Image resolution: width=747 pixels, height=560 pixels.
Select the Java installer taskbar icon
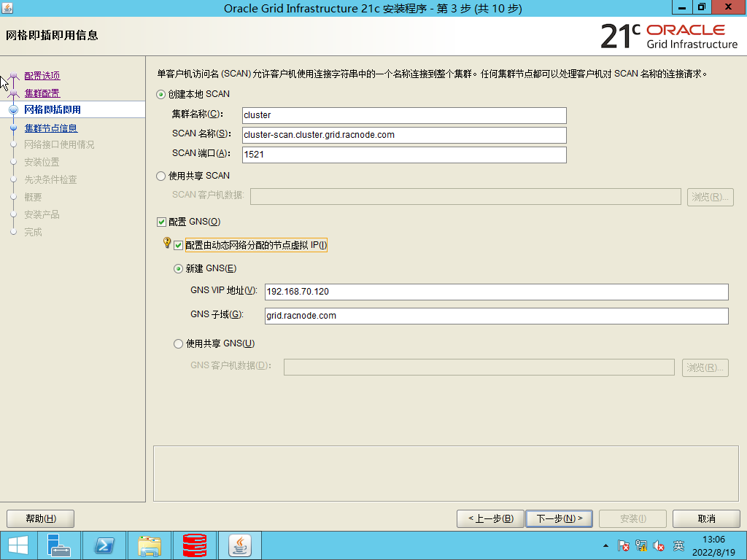[x=239, y=545]
